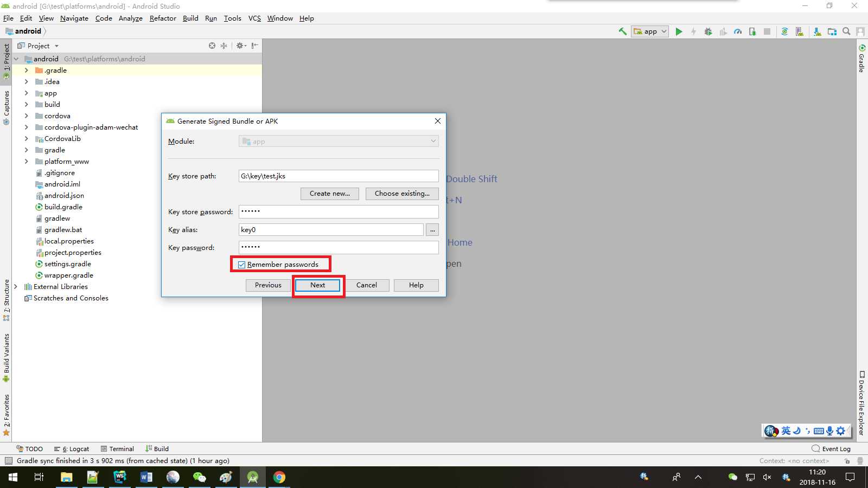Expand the .gradle folder
Image resolution: width=868 pixels, height=488 pixels.
26,70
